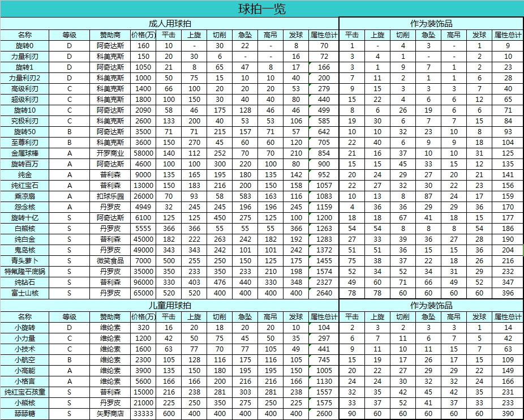Click the 2640 attribute total cell
The image size is (524, 420).
tap(324, 293)
